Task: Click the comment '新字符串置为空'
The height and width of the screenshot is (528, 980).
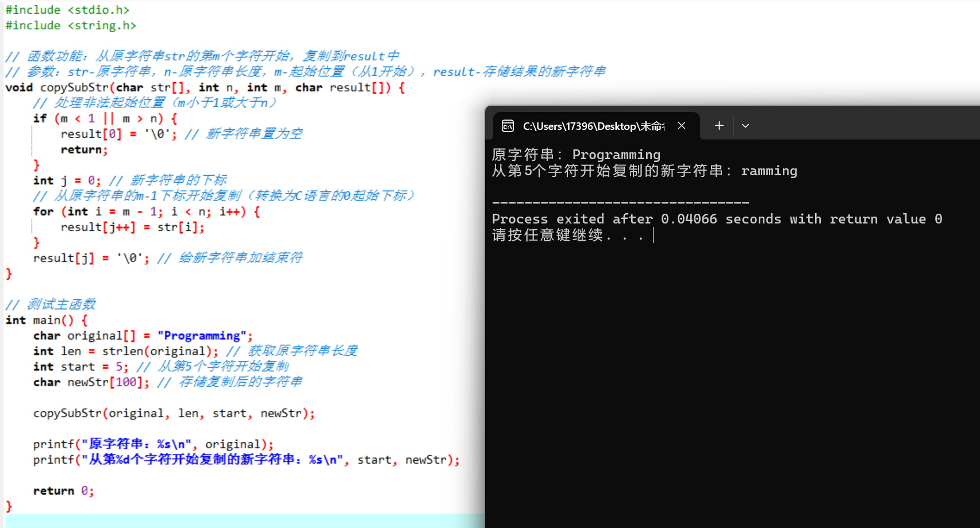Action: pos(244,134)
